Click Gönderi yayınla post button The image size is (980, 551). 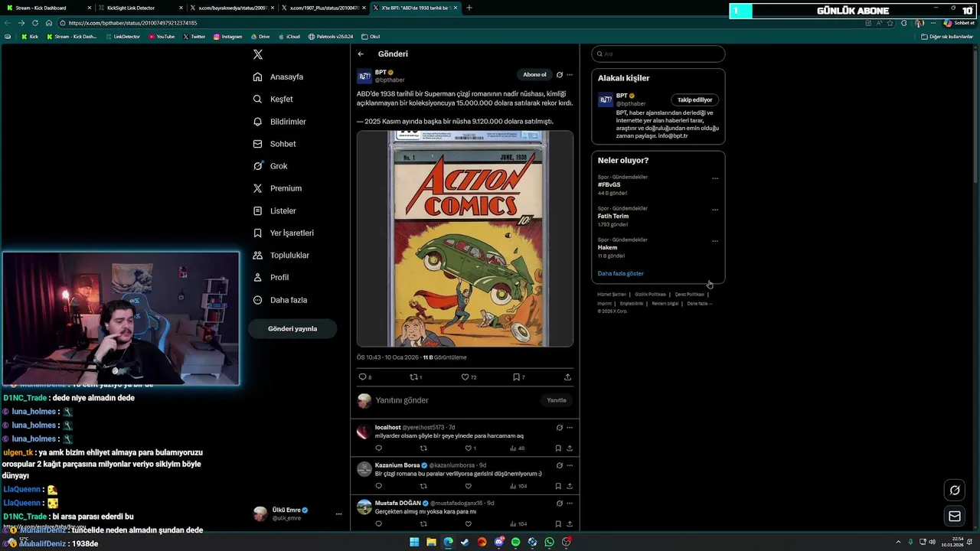point(292,328)
